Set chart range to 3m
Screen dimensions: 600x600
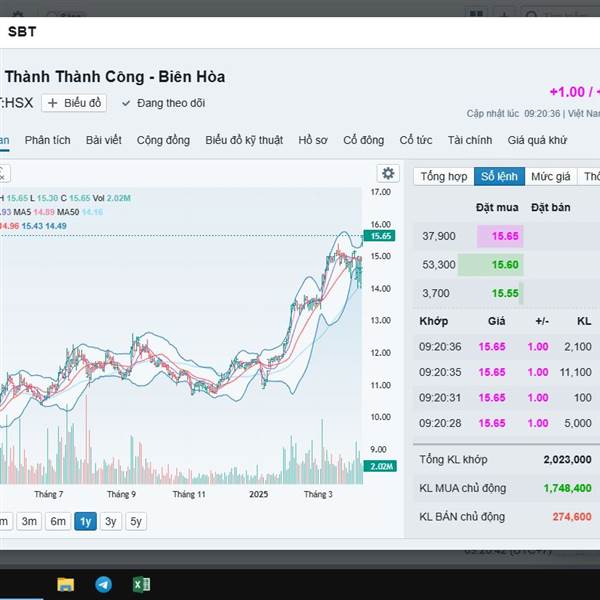coord(29,521)
